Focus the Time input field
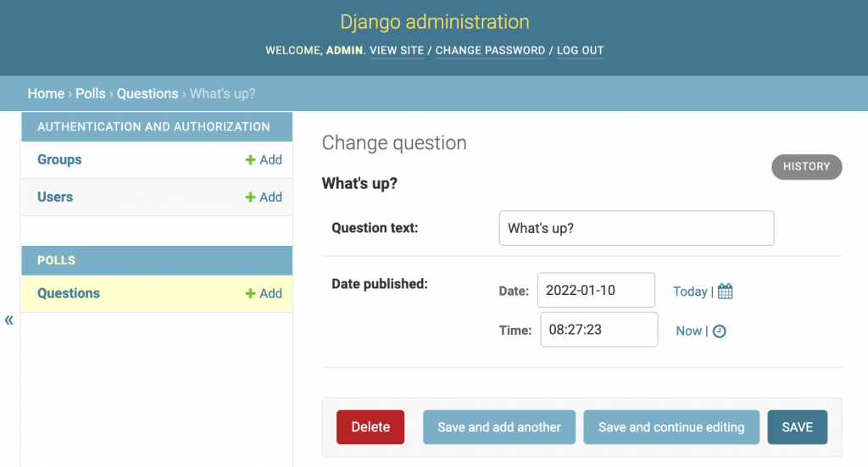Viewport: 868px width, 467px height. [599, 330]
